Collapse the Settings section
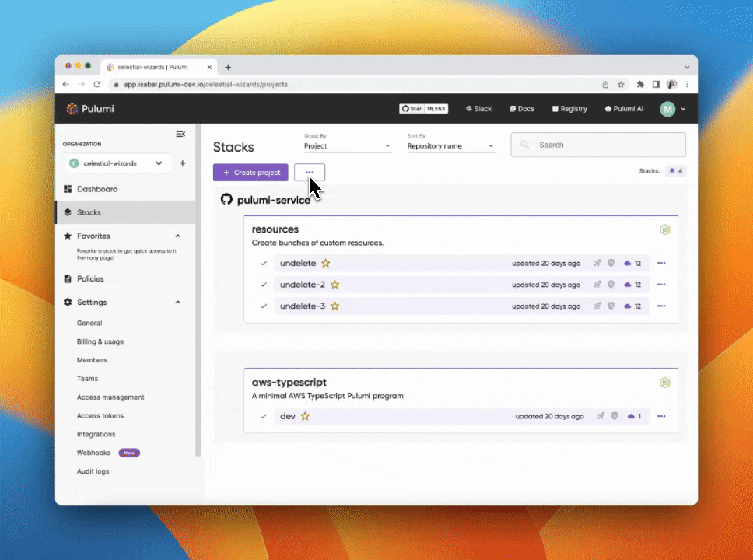753x560 pixels. click(x=177, y=302)
